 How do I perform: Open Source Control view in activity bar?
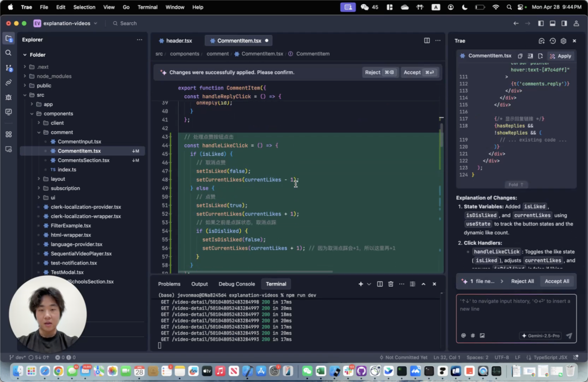(8, 68)
